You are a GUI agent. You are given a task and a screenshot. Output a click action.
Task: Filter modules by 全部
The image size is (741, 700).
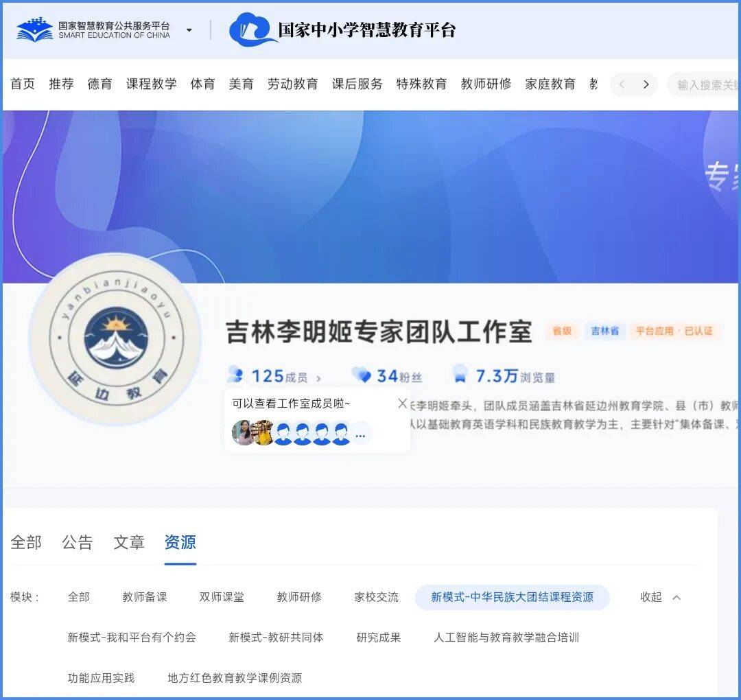(78, 598)
